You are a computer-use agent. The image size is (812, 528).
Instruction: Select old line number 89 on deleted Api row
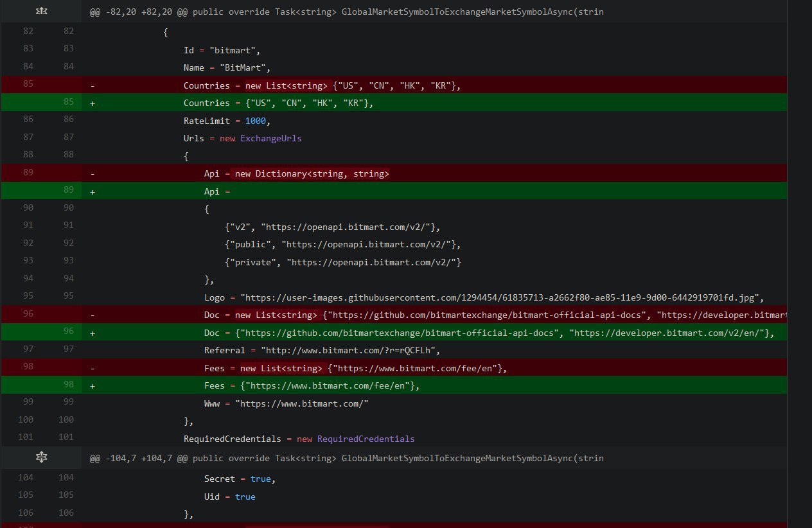coord(27,172)
